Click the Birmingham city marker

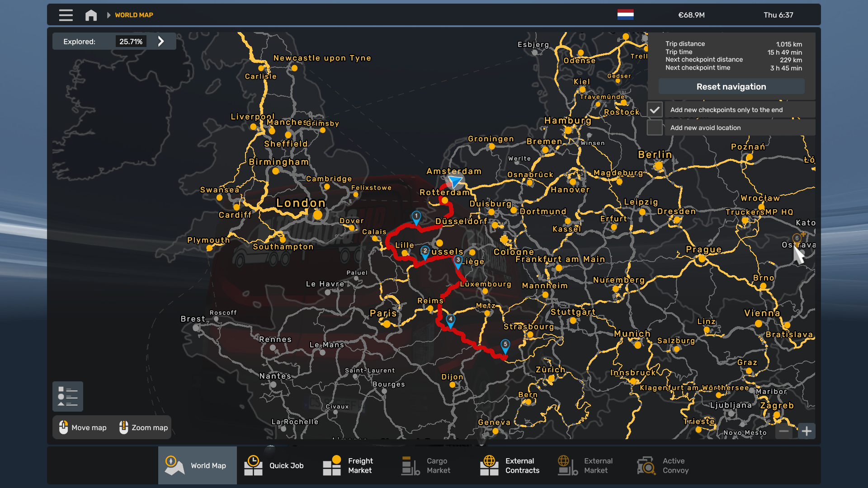tap(276, 171)
